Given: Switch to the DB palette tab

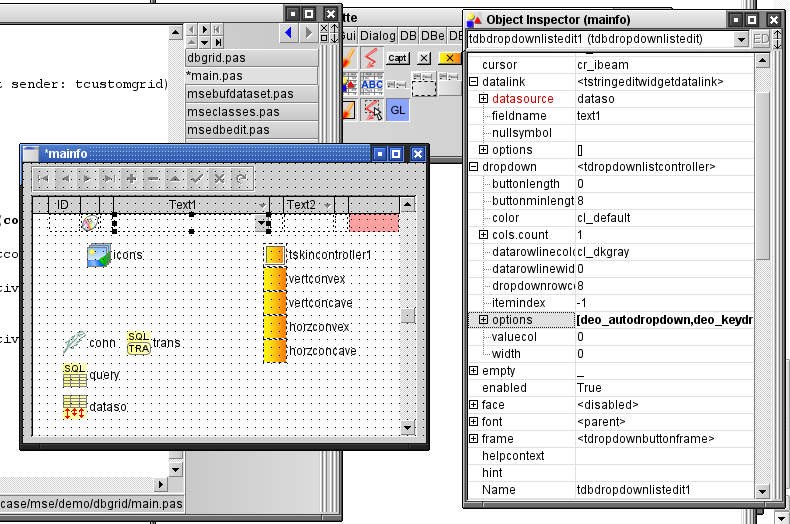Looking at the screenshot, I should pos(409,36).
